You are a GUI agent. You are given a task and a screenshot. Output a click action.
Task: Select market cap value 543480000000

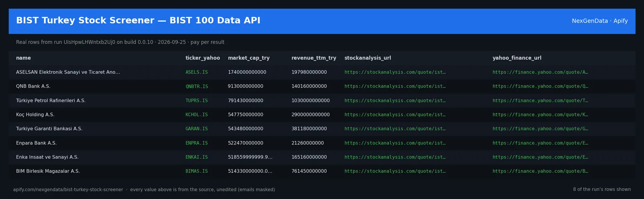click(x=245, y=129)
